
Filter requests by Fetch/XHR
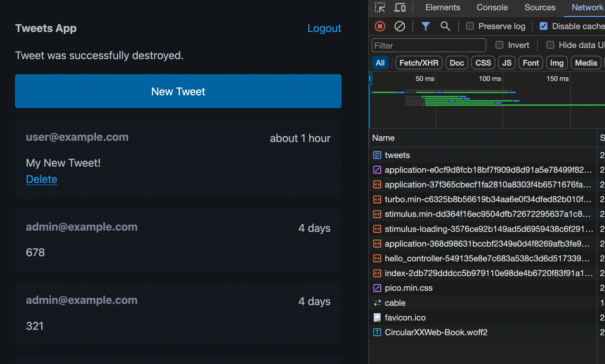coord(419,63)
